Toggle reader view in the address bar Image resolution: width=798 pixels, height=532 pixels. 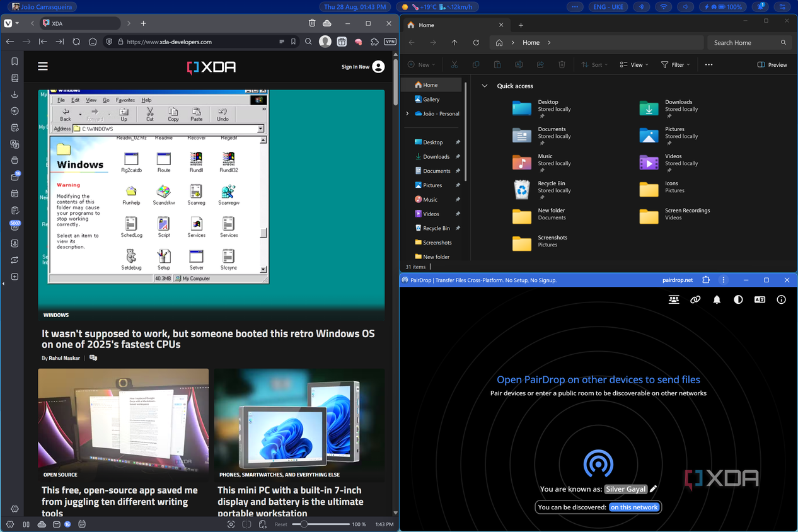coord(282,42)
